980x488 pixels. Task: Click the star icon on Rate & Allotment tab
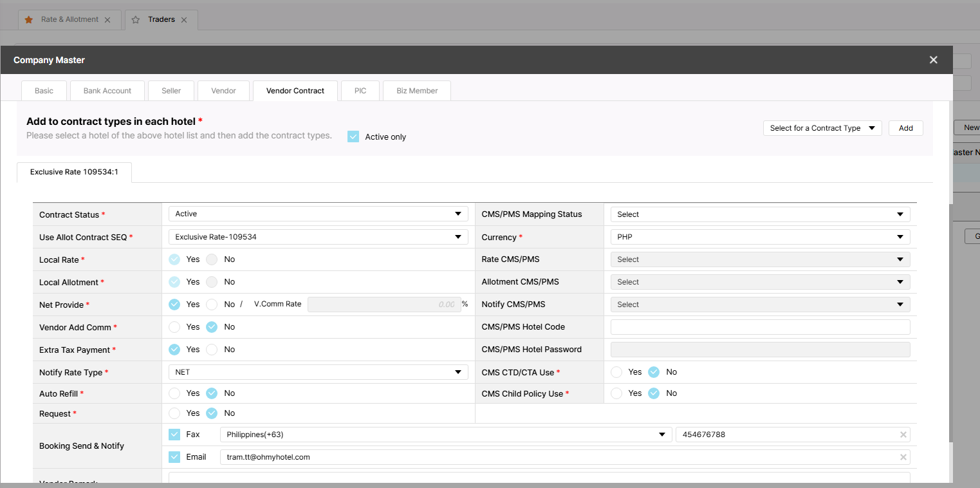[x=28, y=20]
